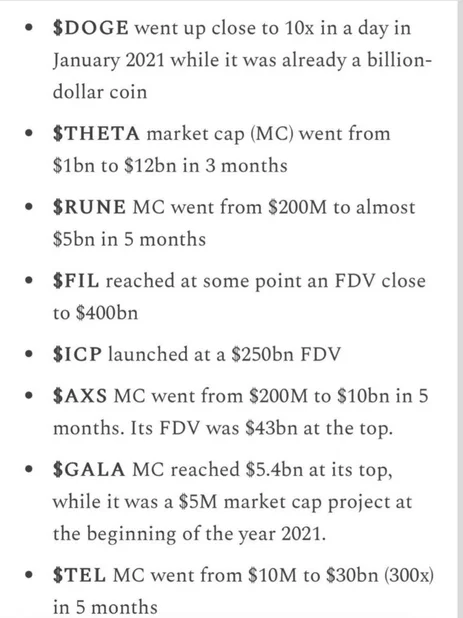Click the $DOGE ticker text
This screenshot has height=618, width=463.
click(91, 28)
